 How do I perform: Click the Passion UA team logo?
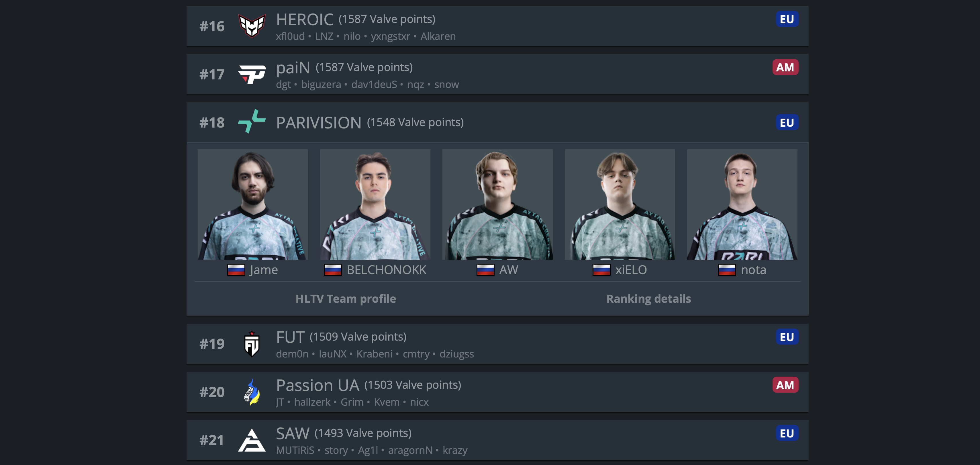coord(252,392)
